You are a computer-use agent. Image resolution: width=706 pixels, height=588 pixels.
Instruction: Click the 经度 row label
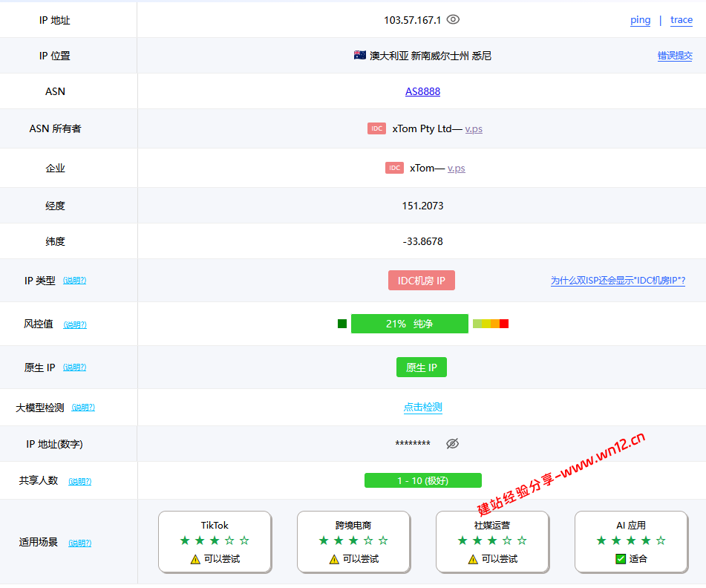click(55, 206)
